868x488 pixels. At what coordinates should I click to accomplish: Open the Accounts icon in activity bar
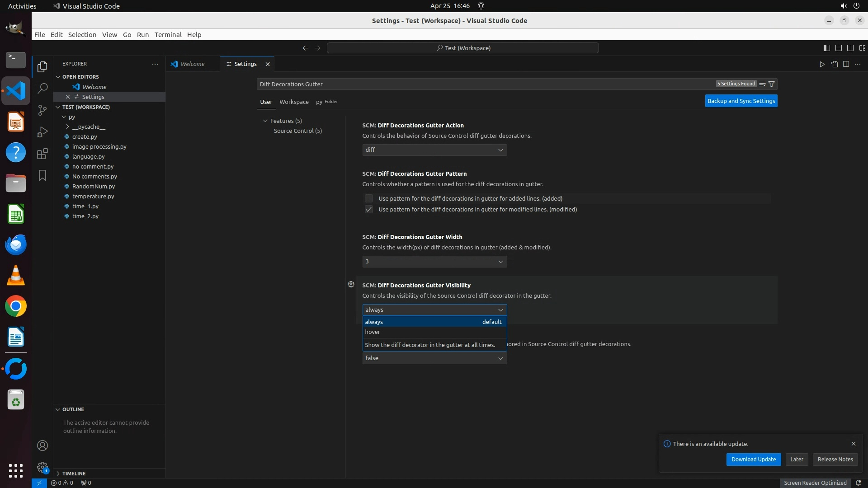tap(42, 446)
